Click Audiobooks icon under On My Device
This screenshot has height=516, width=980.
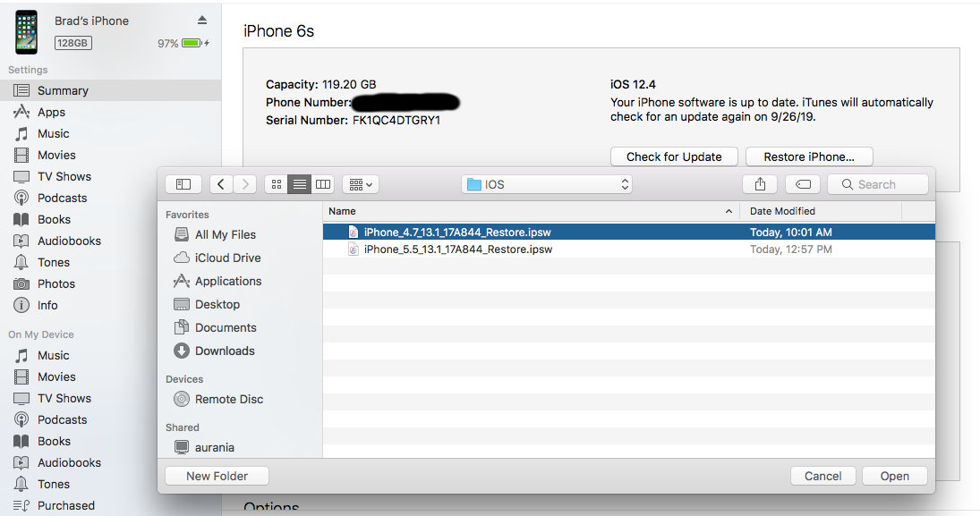[21, 463]
